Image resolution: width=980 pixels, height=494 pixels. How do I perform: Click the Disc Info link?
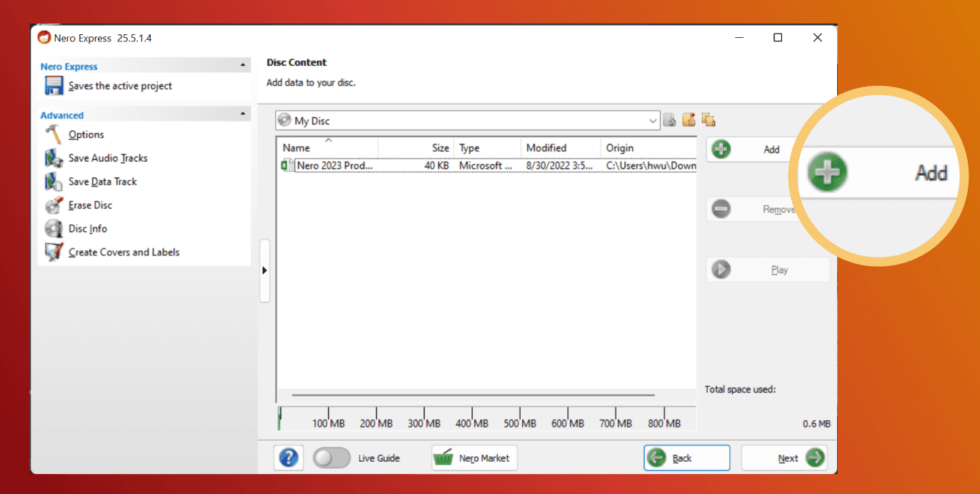88,229
